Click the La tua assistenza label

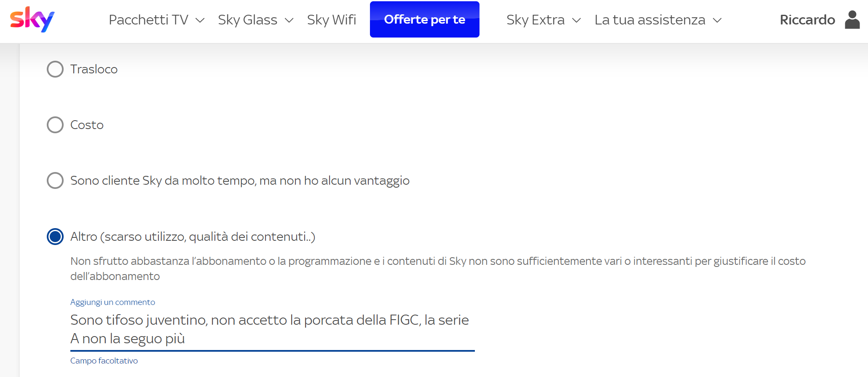point(650,20)
